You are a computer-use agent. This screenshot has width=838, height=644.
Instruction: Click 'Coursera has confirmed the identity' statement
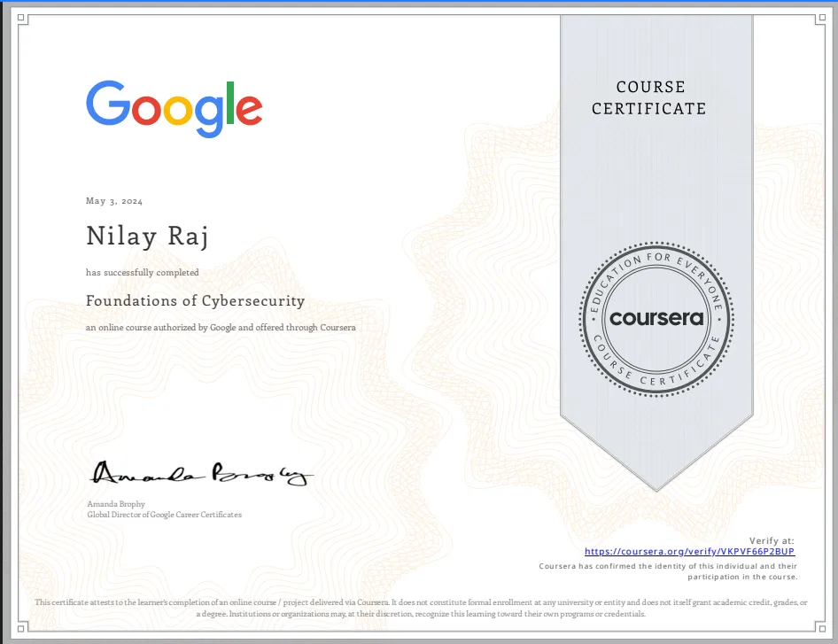pos(668,571)
